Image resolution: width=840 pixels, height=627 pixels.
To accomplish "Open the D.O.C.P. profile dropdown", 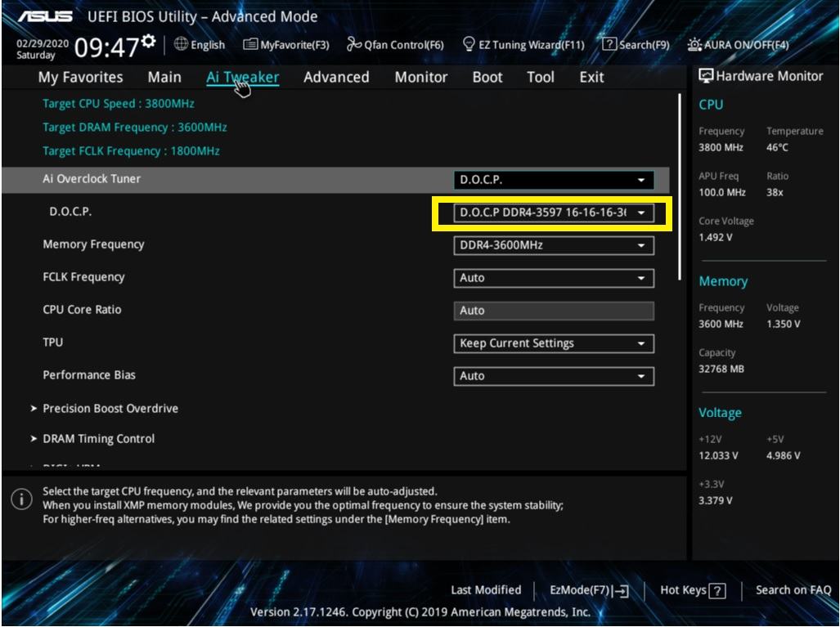I will point(554,213).
